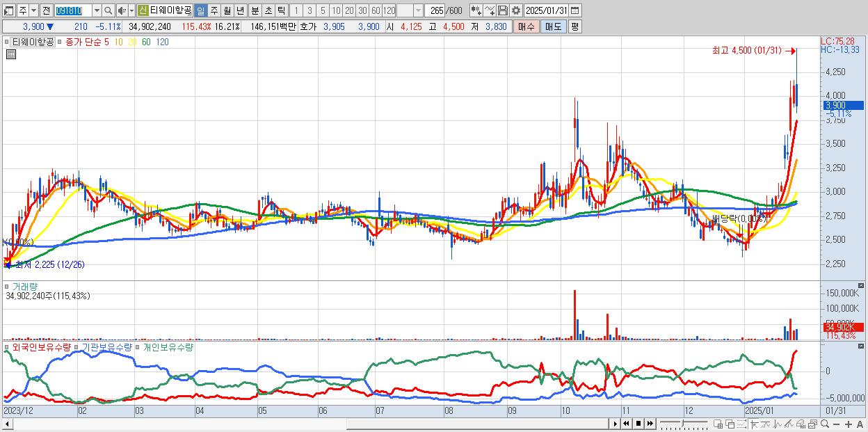868x432 pixels.
Task: Open stock search magnifier beside code field
Action: (108, 10)
